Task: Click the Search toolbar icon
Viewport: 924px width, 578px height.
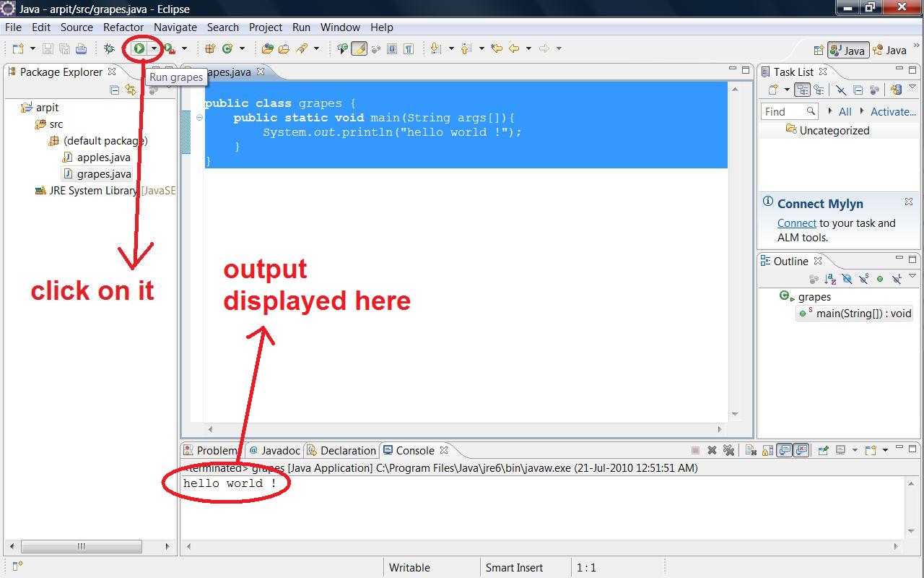Action: pyautogui.click(x=303, y=48)
